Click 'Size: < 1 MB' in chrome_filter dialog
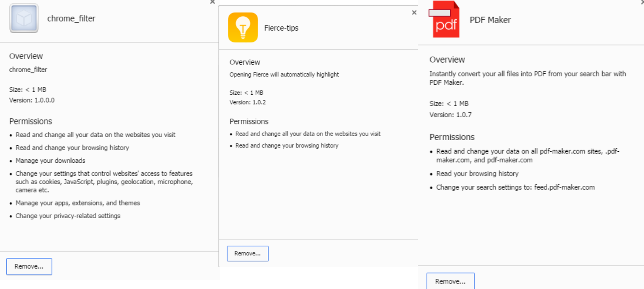 pyautogui.click(x=28, y=90)
